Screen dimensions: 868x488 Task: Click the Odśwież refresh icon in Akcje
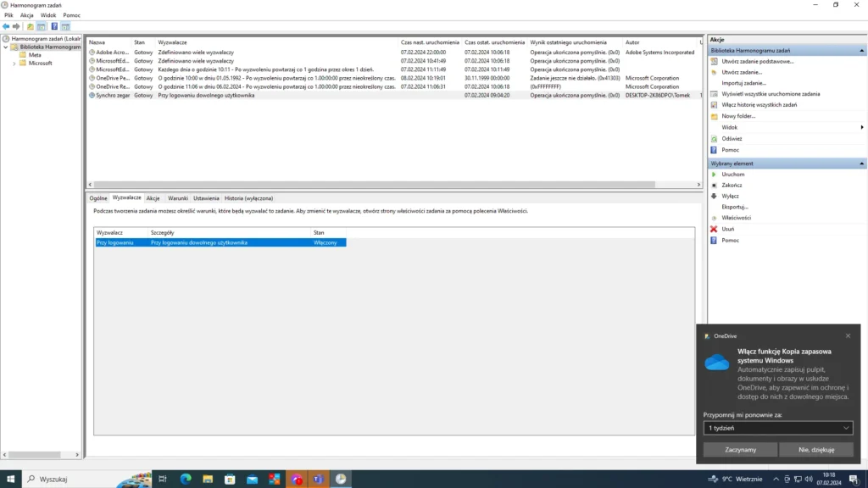(714, 138)
